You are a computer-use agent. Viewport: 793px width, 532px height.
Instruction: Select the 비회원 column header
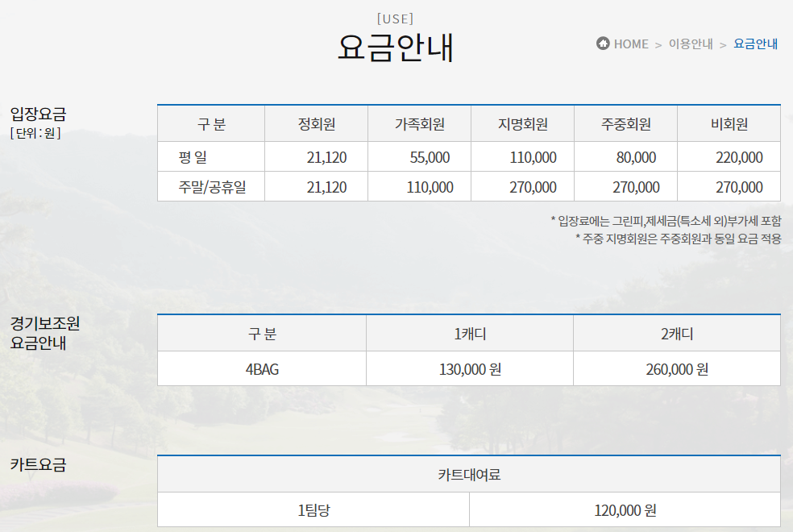tap(729, 124)
